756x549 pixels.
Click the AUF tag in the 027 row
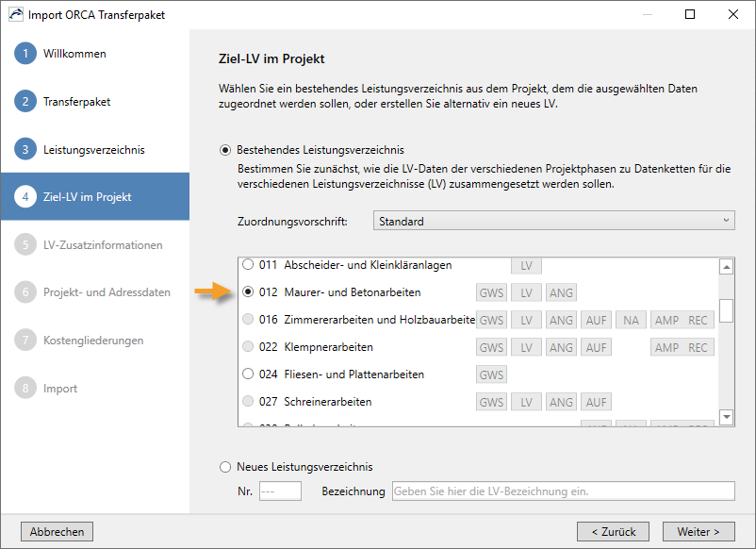pos(597,403)
